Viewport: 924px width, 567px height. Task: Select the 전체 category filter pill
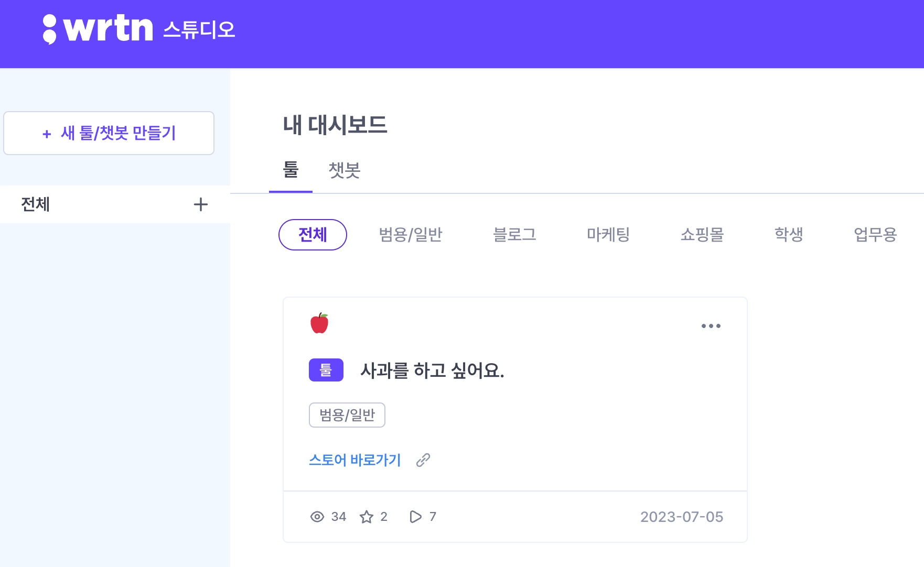tap(313, 234)
